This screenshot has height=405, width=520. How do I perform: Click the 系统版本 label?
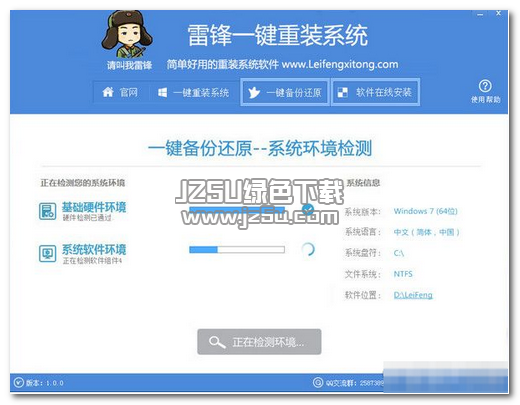[362, 212]
